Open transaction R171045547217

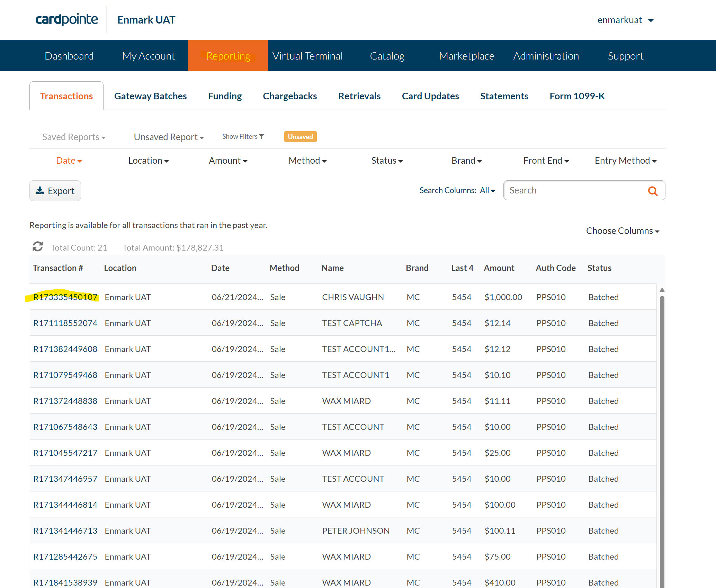pos(65,453)
